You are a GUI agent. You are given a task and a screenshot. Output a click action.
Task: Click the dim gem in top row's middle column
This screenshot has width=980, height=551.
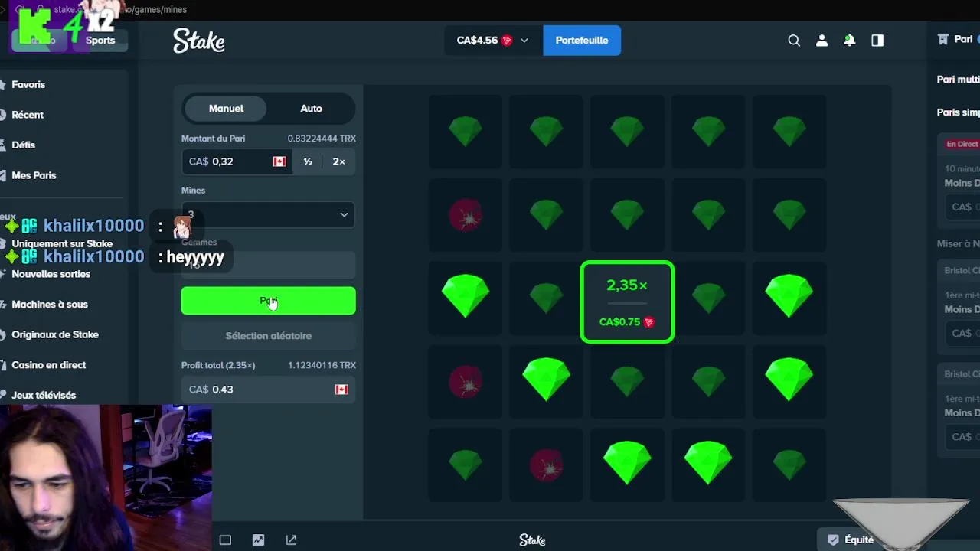click(x=627, y=132)
